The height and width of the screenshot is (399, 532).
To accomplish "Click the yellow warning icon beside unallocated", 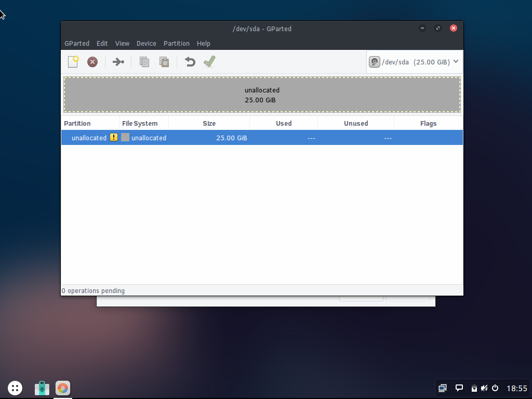I will pos(114,137).
